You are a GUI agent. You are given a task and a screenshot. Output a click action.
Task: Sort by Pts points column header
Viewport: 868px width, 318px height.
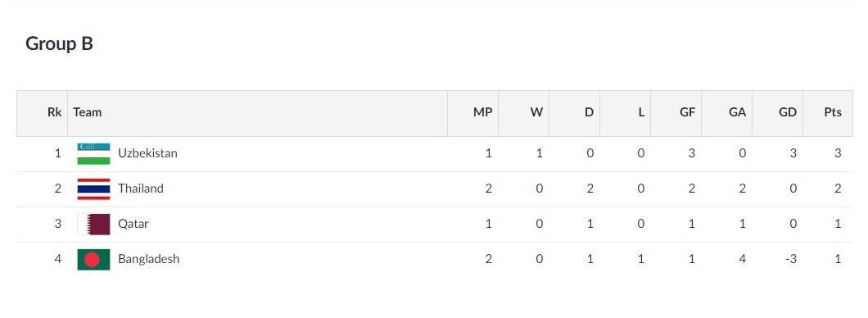(833, 112)
